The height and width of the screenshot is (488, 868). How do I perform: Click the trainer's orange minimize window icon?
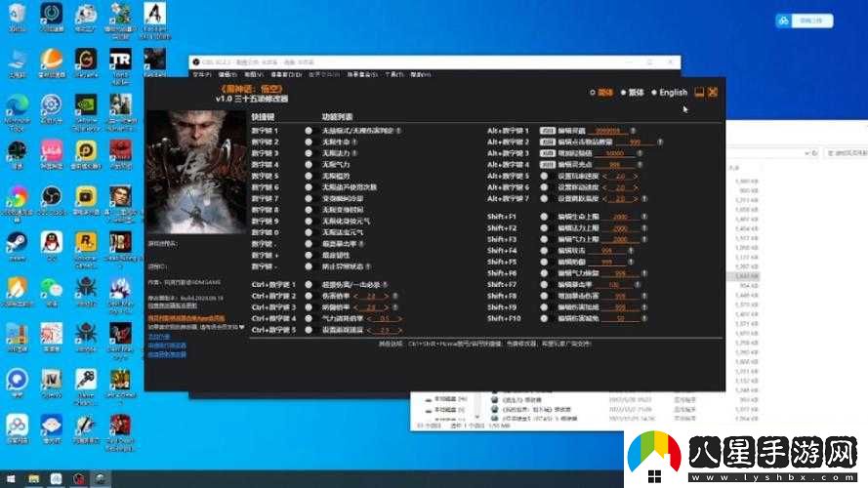pos(699,93)
